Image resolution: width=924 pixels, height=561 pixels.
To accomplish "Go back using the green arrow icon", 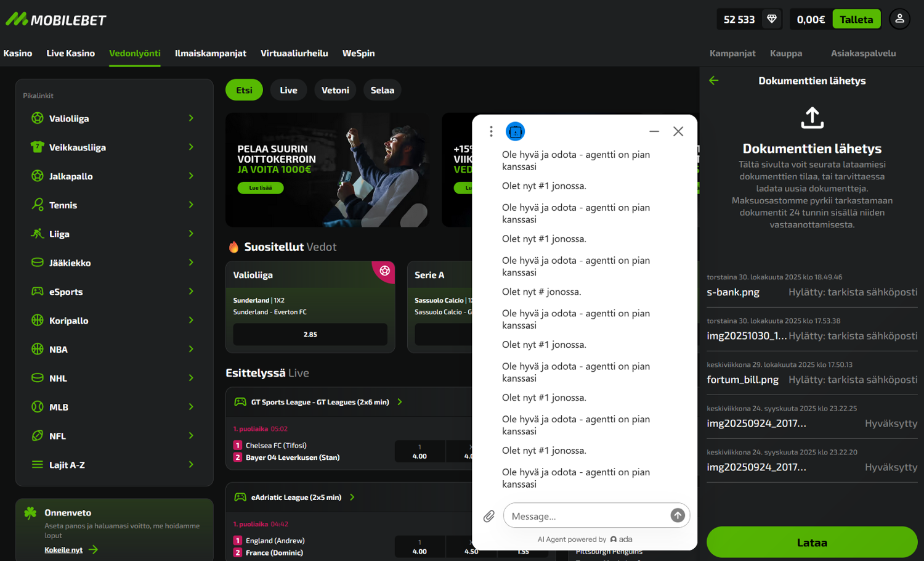I will click(714, 81).
